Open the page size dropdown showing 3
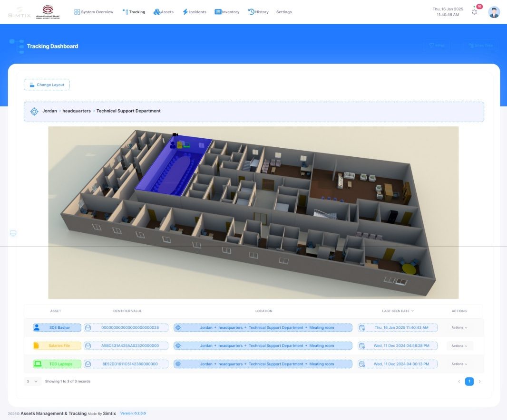This screenshot has height=420, width=507. (x=32, y=381)
